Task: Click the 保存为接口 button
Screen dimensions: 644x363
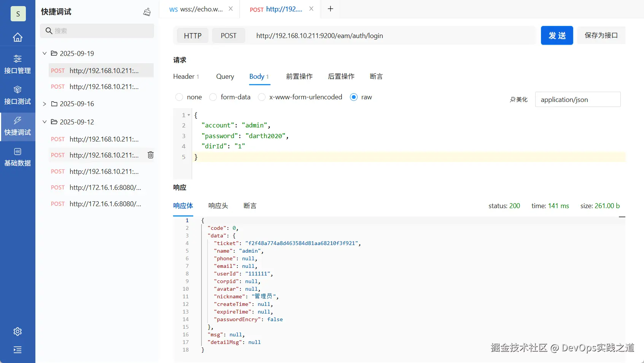Action: coord(601,35)
